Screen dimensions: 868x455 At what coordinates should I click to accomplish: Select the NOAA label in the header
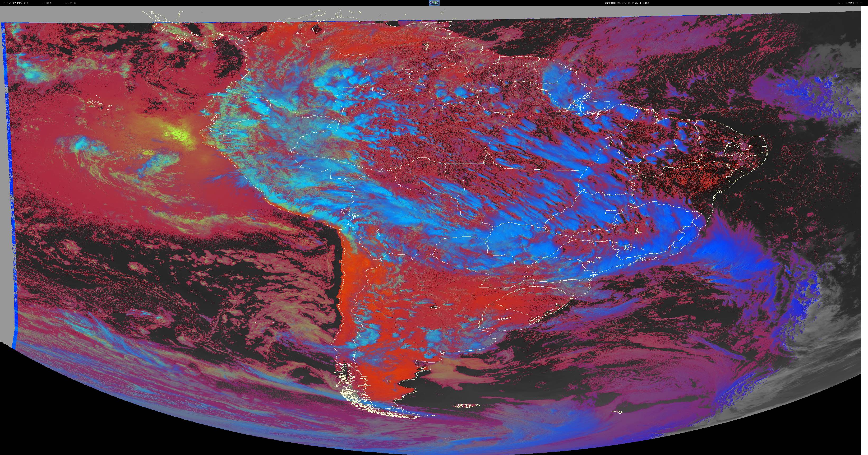pyautogui.click(x=48, y=3)
